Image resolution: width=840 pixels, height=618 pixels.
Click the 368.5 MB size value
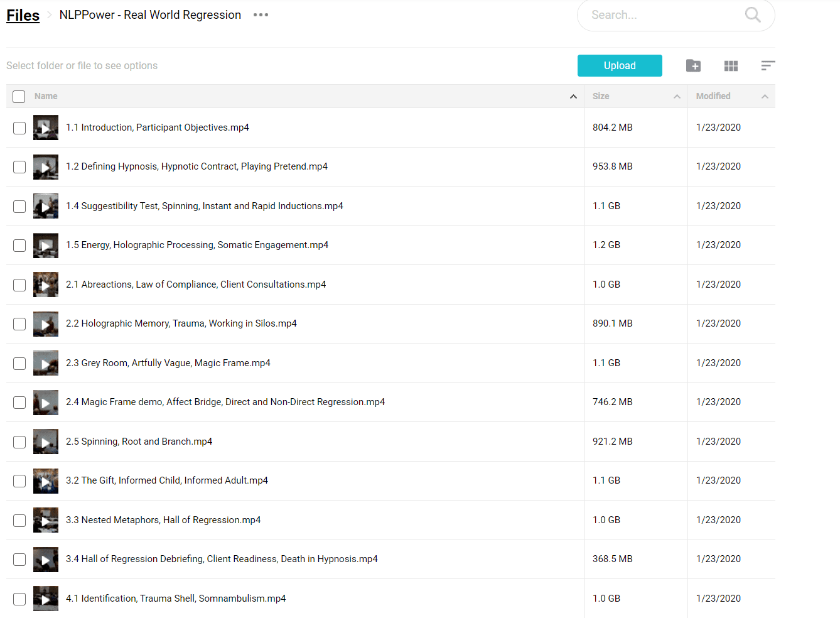pos(613,559)
